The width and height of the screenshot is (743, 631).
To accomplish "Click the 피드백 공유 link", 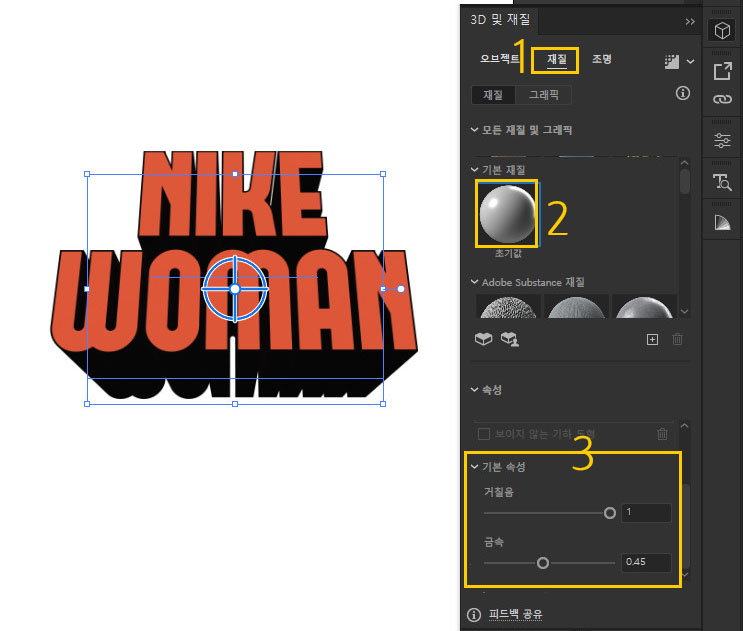I will point(516,614).
